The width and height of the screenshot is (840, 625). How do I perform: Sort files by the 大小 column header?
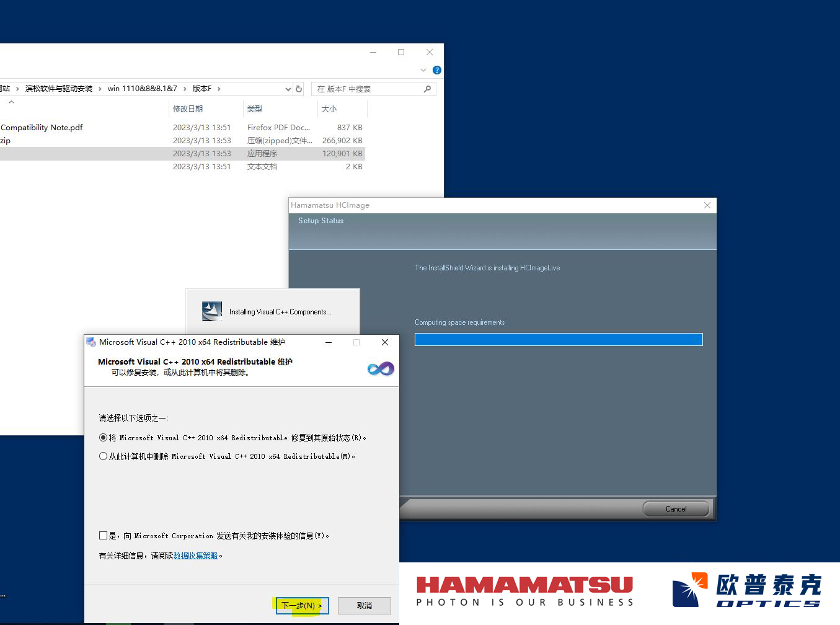point(329,109)
